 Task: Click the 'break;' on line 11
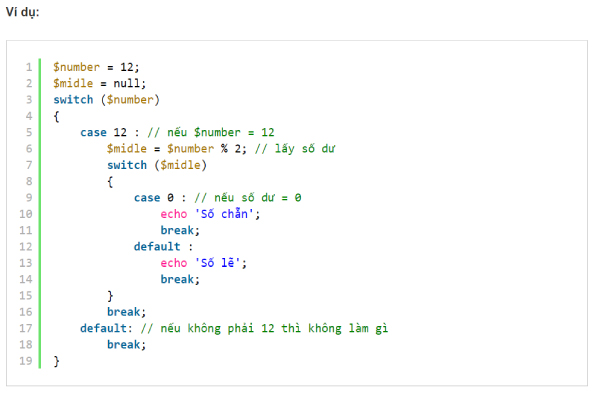pyautogui.click(x=180, y=230)
